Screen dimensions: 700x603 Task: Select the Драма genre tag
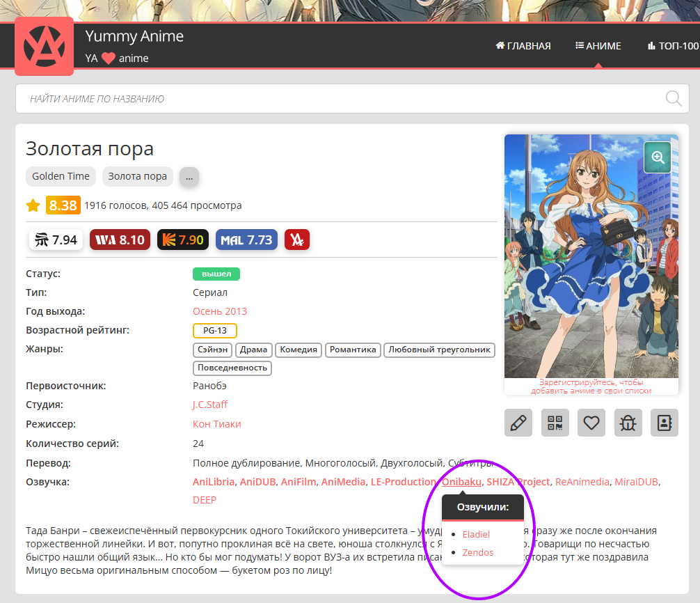253,350
